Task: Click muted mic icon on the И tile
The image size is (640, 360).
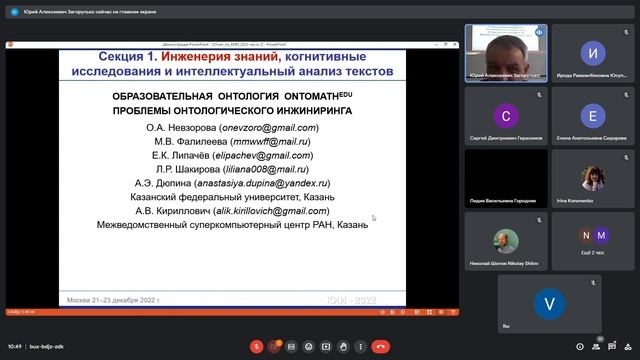Action: pos(626,32)
